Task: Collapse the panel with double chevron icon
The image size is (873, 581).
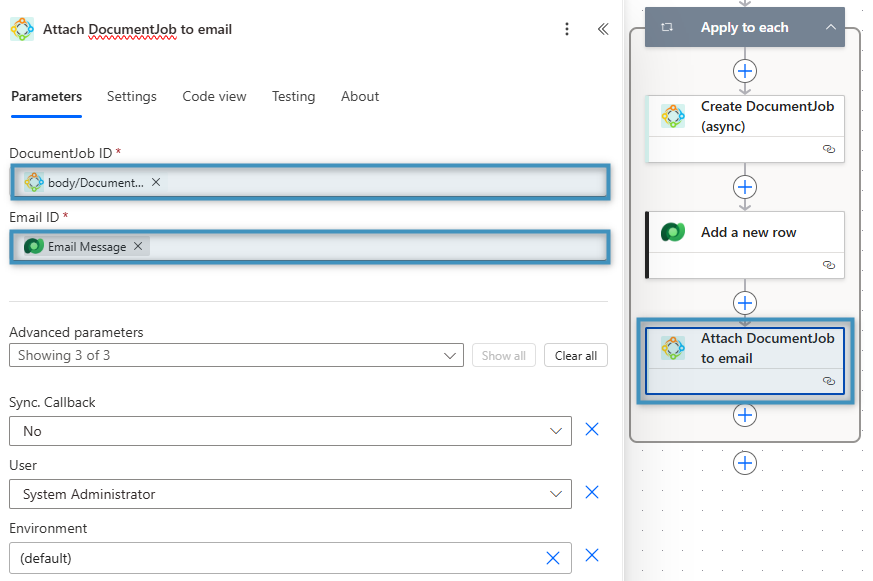Action: pos(602,29)
